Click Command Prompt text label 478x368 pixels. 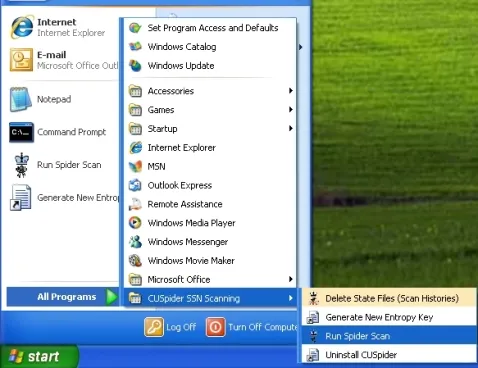coord(71,132)
